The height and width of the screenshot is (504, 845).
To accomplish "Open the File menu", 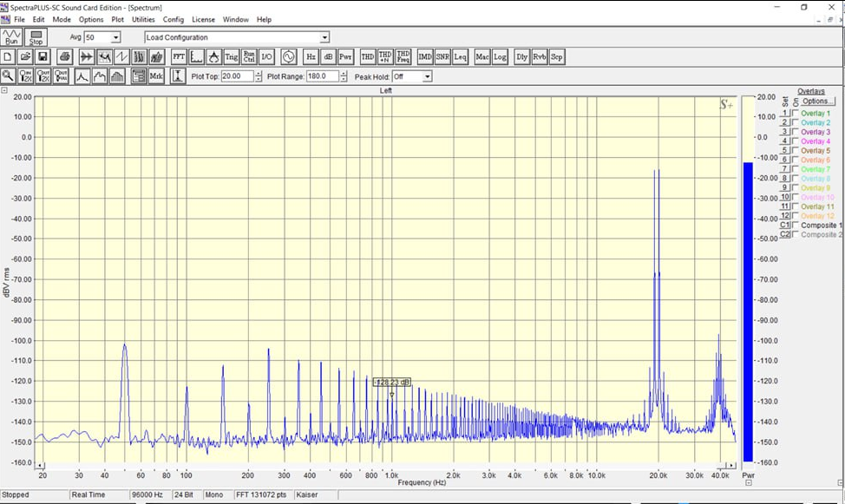I will [x=19, y=19].
